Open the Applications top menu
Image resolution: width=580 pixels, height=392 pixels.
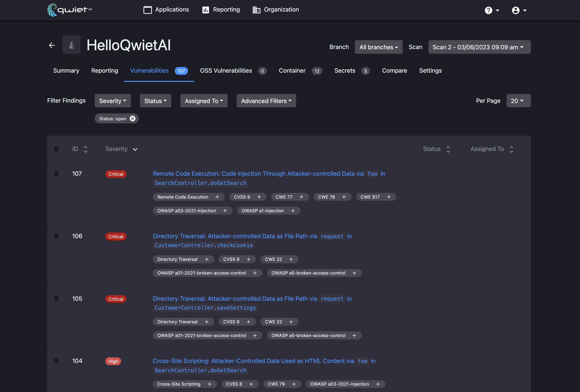tap(166, 10)
